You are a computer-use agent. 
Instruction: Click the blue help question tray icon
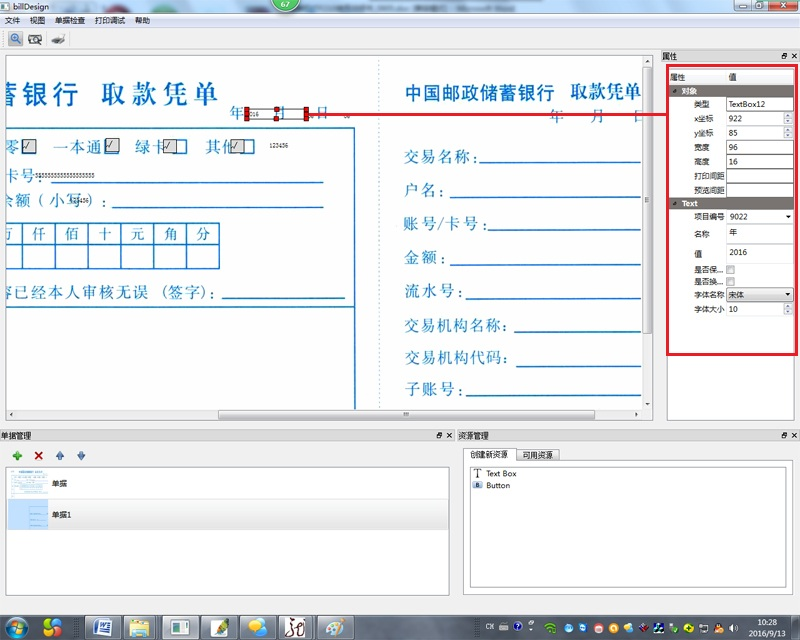coord(518,626)
